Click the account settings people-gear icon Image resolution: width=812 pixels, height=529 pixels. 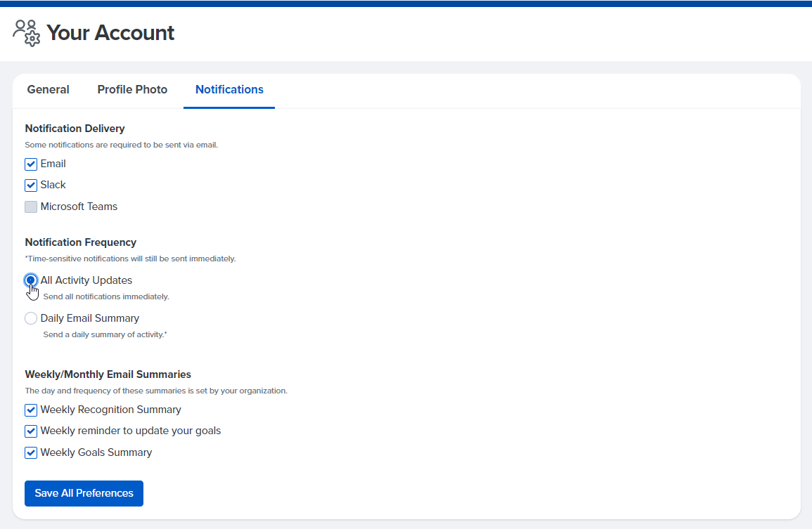click(x=27, y=32)
